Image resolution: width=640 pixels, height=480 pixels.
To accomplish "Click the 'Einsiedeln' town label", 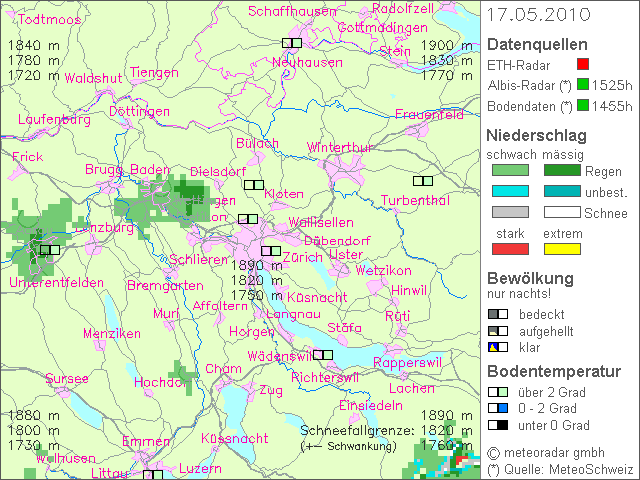I will click(x=371, y=405).
